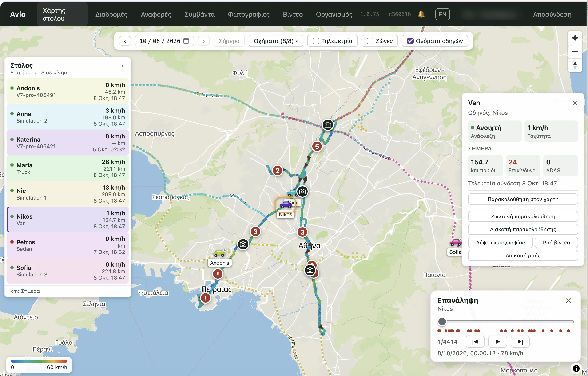Enable the Τηλεμετρία checkbox
The height and width of the screenshot is (376, 588).
tap(316, 41)
